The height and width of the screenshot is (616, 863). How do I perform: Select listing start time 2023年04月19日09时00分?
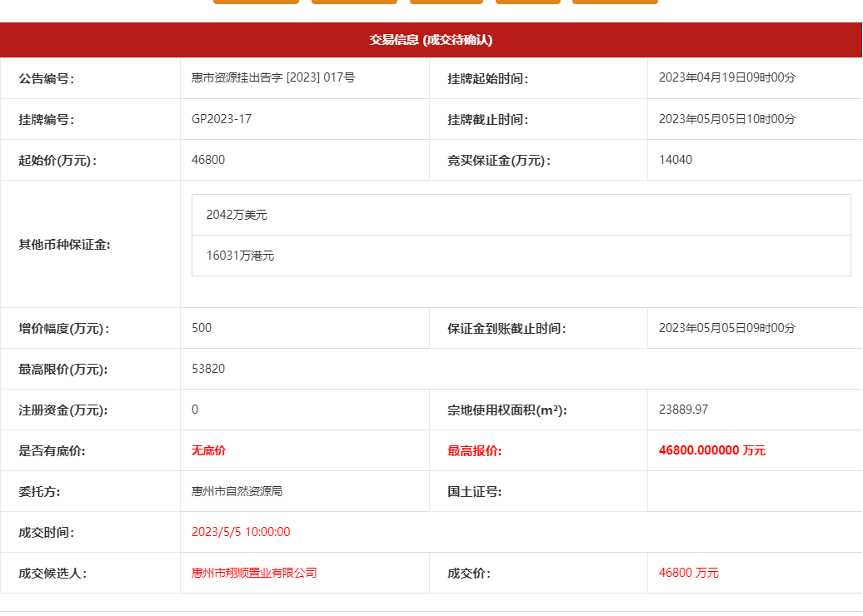(727, 78)
